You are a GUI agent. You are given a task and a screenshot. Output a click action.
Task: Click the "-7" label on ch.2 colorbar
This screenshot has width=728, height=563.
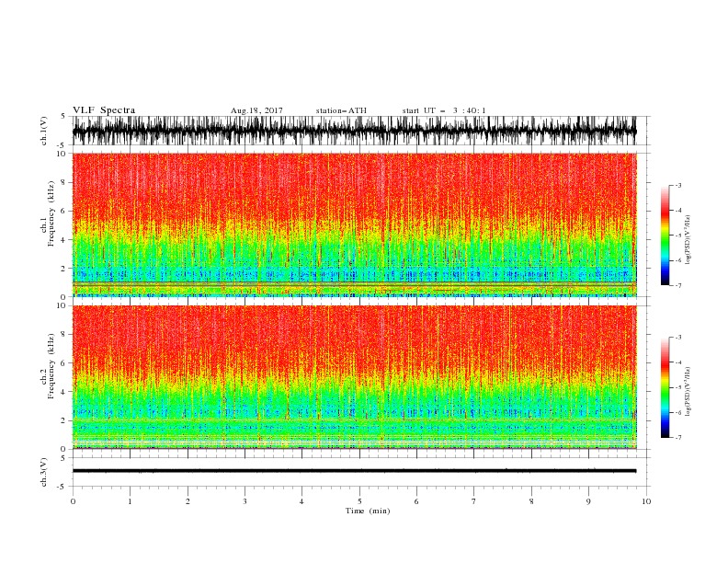[678, 438]
